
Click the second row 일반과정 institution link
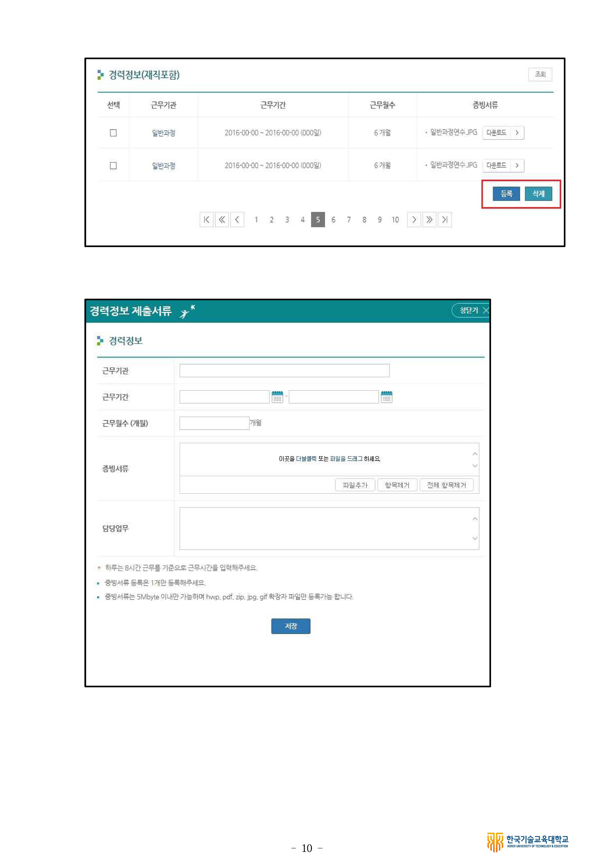164,166
